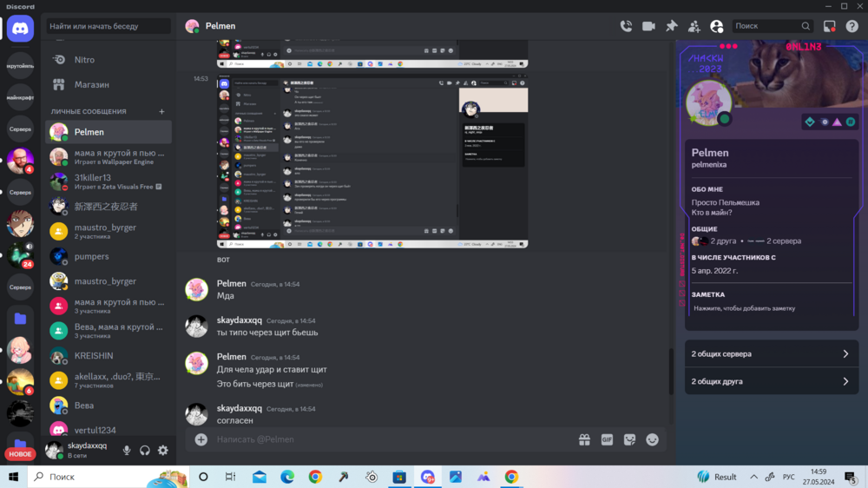The width and height of the screenshot is (868, 488).
Task: Start a voice call with Pelmen
Action: pos(626,26)
